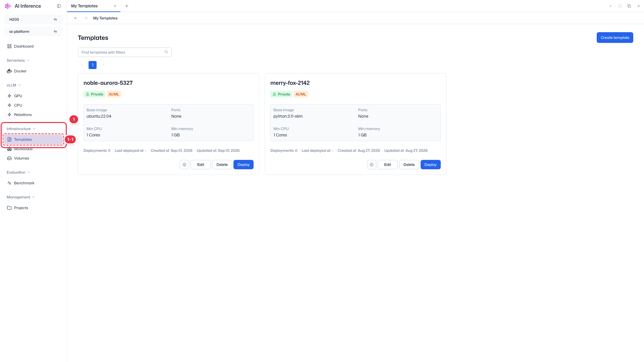This screenshot has width=644, height=362.
Task: Deploy the noble-aurora-5327 template
Action: point(244,165)
